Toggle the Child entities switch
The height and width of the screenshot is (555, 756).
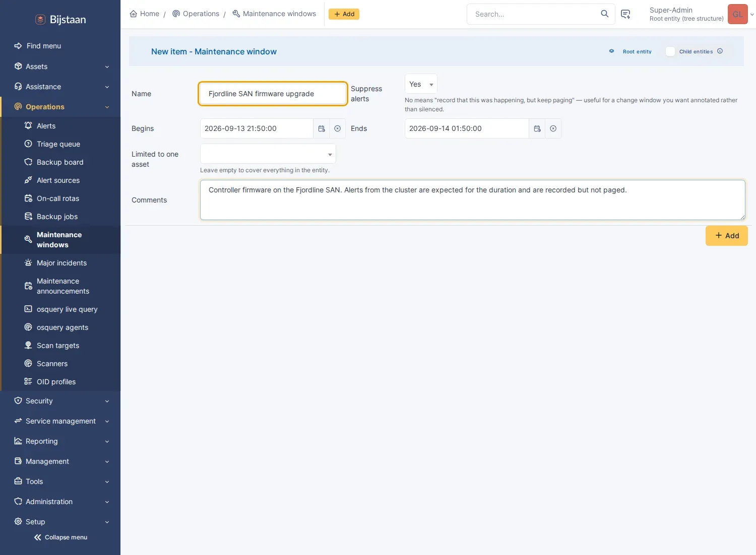(670, 51)
